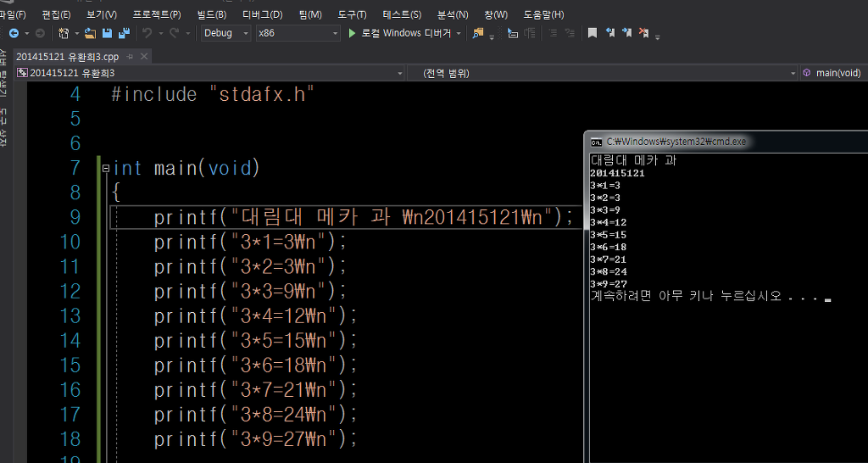Open the backward navigation history dropdown arrow
This screenshot has width=868, height=463.
point(26,33)
